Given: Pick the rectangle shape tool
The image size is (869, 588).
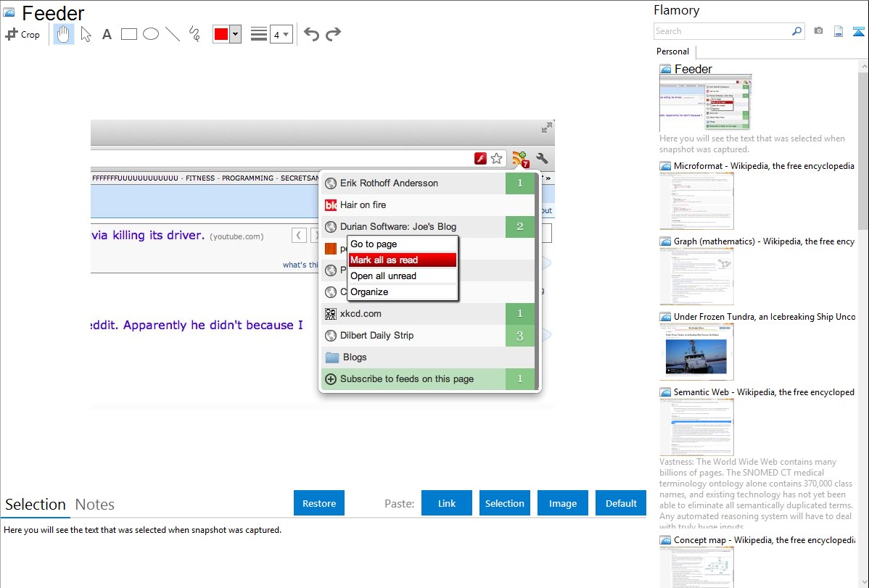Looking at the screenshot, I should (x=128, y=34).
